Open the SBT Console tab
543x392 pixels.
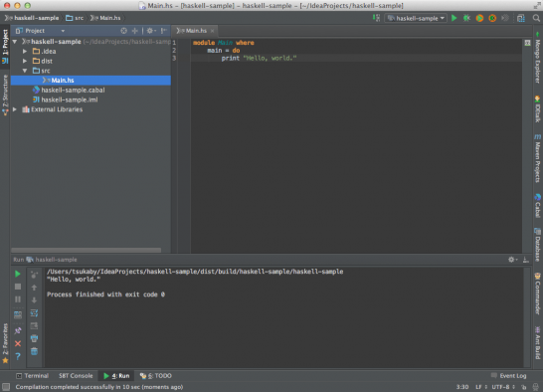76,376
